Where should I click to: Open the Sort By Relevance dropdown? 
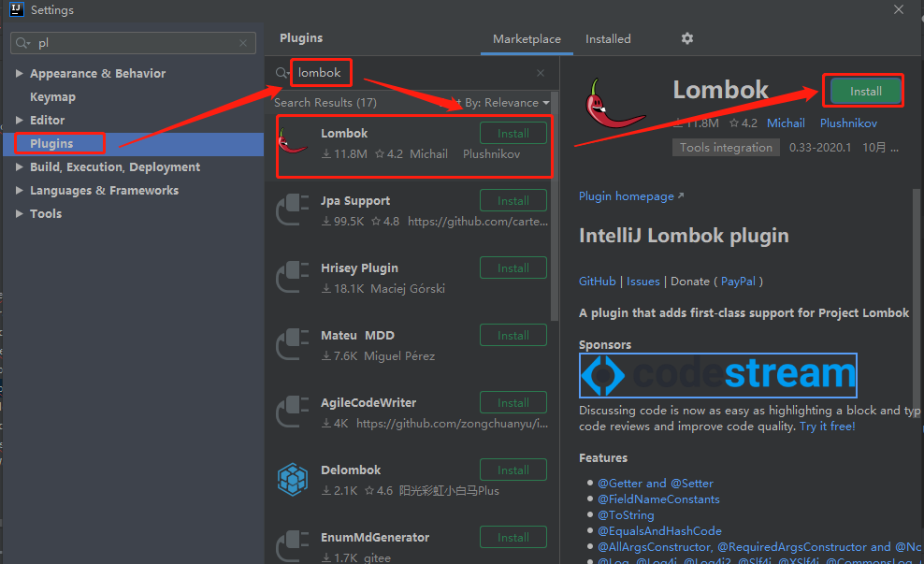[495, 103]
